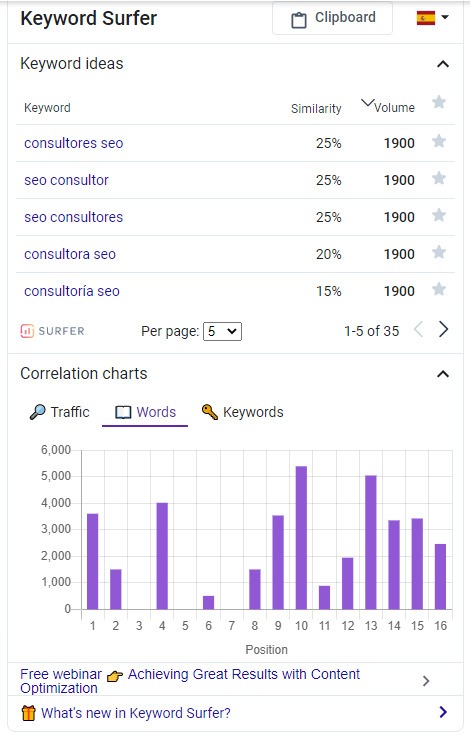Star the 'seo consultor' keyword
470x738 pixels.
coord(439,178)
